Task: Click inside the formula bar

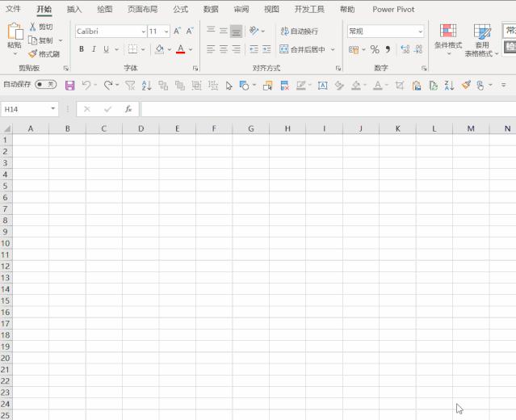Action: click(x=329, y=109)
